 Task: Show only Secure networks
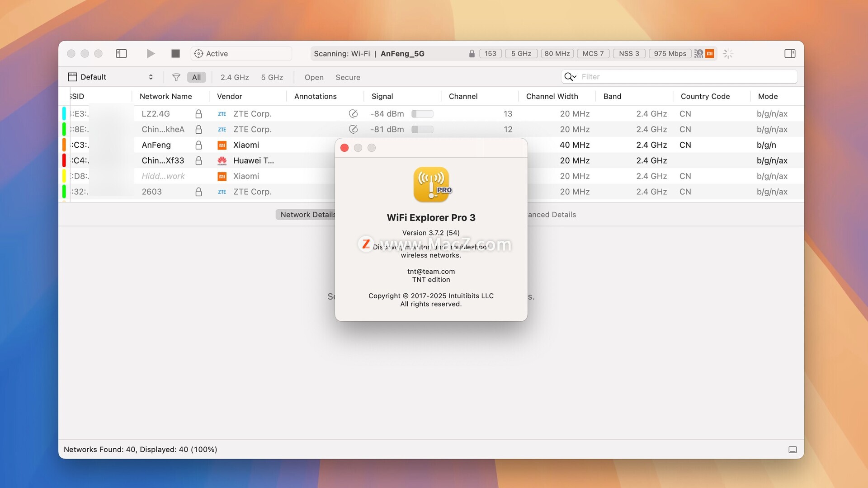348,77
